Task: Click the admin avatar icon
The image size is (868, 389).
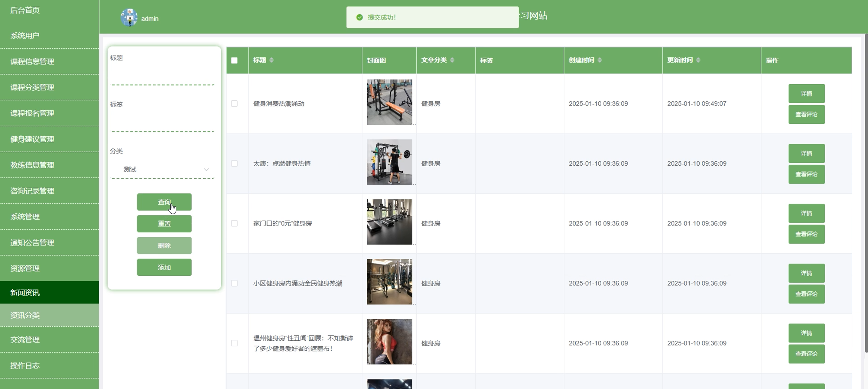Action: coord(129,18)
